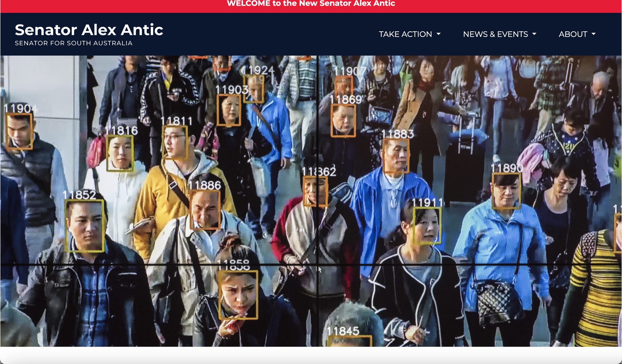Click the face box labeled 11869

(343, 121)
